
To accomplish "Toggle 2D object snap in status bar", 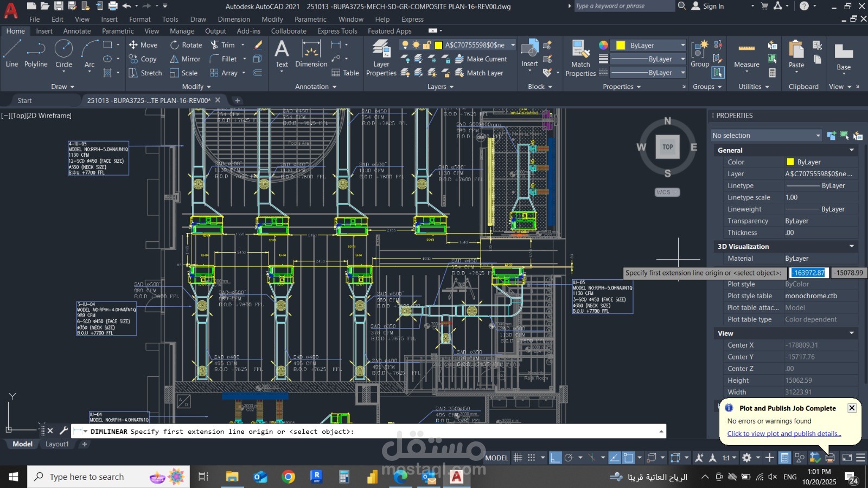I will coord(628,458).
